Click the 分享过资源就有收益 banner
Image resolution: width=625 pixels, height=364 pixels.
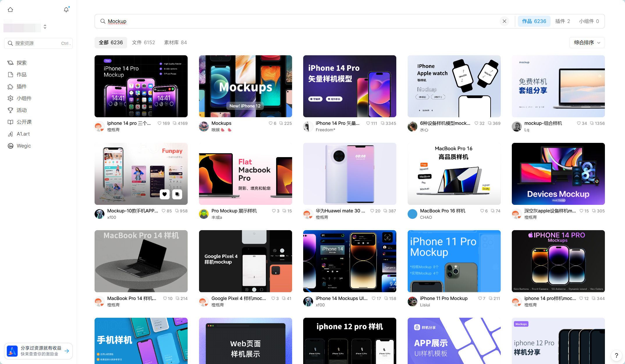pyautogui.click(x=38, y=351)
